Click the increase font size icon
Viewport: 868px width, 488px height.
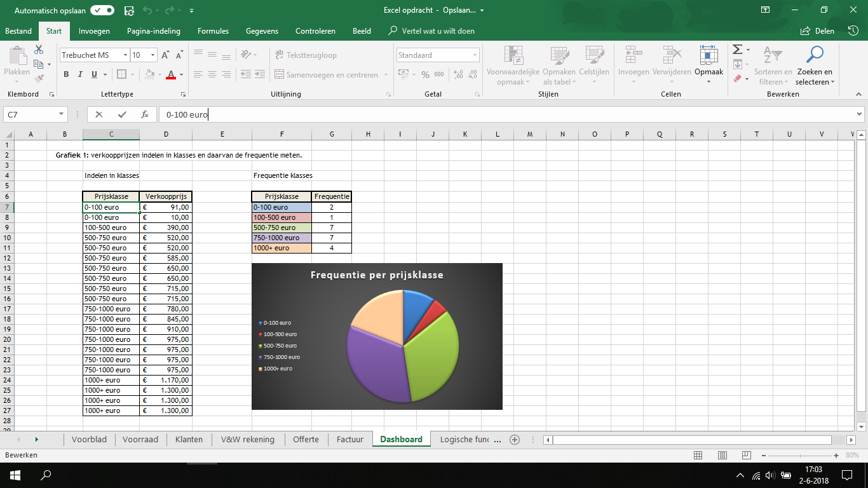pyautogui.click(x=165, y=55)
